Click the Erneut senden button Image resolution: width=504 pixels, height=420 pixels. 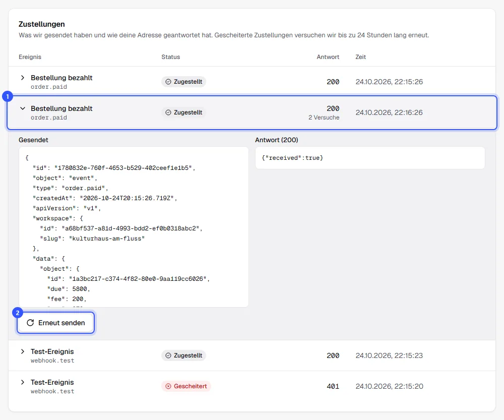[55, 323]
